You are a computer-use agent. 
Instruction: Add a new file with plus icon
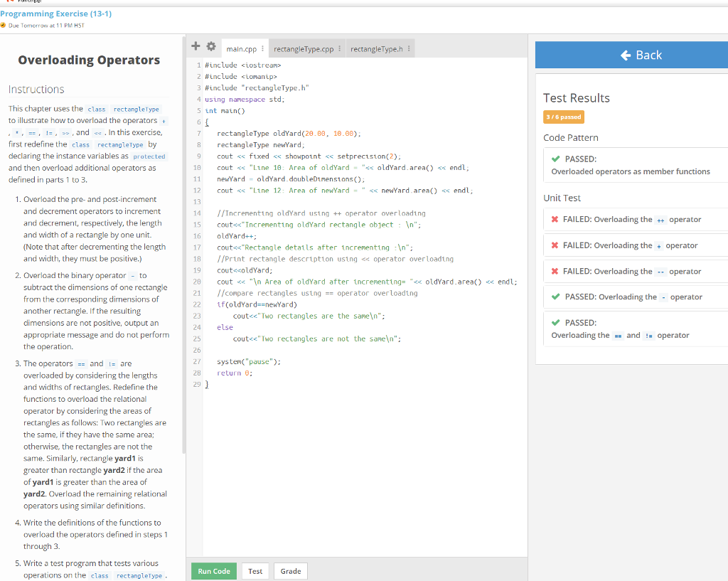(x=196, y=46)
